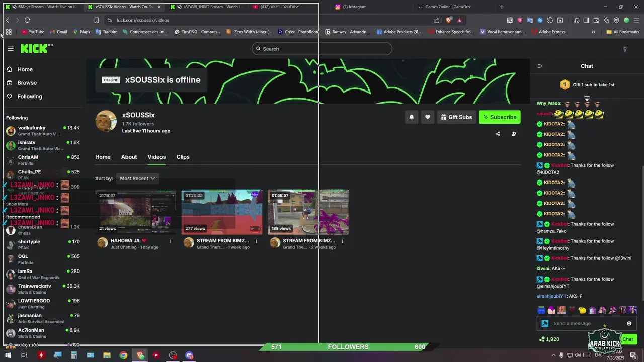The image size is (644, 362).
Task: Collapse the chat panel using the arrow icon
Action: pyautogui.click(x=540, y=66)
